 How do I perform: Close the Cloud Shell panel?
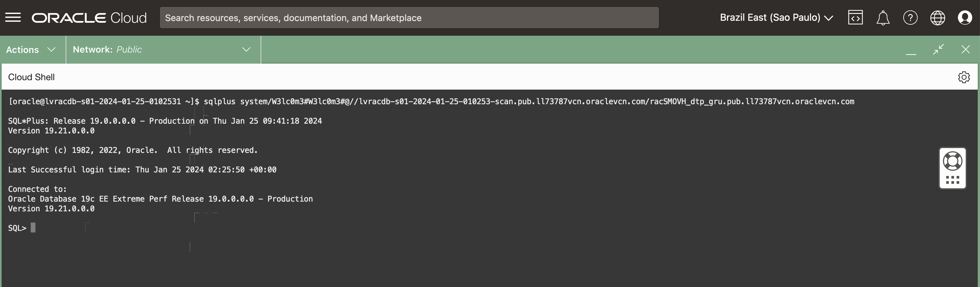click(x=966, y=49)
